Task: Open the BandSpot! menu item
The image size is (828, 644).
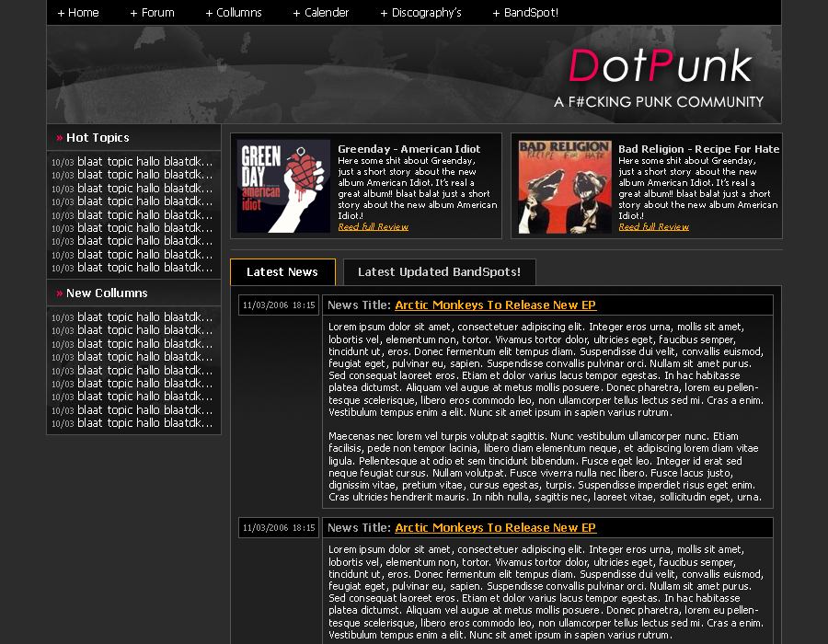Action: [525, 13]
